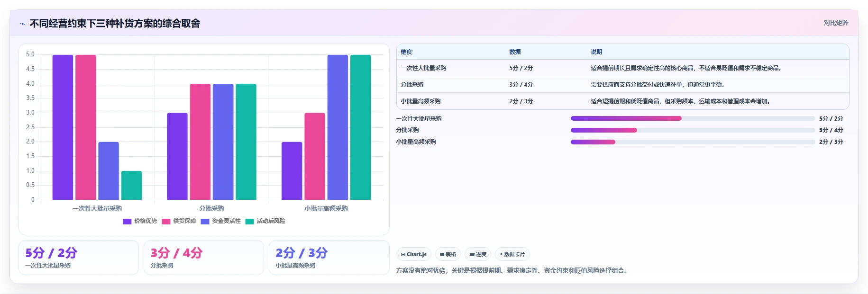Screen dimensions: 868x294
Task: Click the 一次性大批量采购 progress bar
Action: (693, 118)
